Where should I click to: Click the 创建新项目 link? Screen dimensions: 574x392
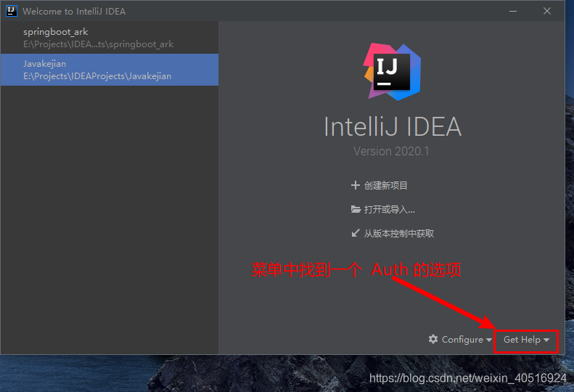click(385, 185)
